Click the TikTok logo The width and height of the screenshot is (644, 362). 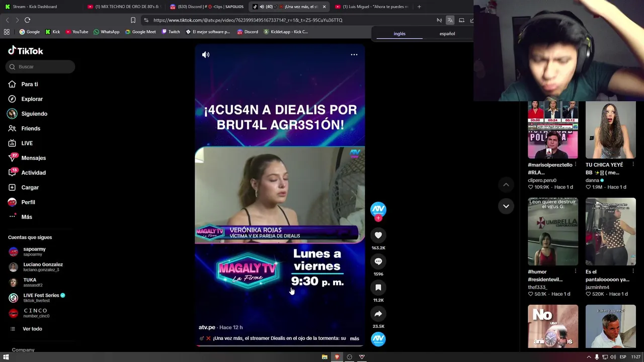[x=26, y=51]
